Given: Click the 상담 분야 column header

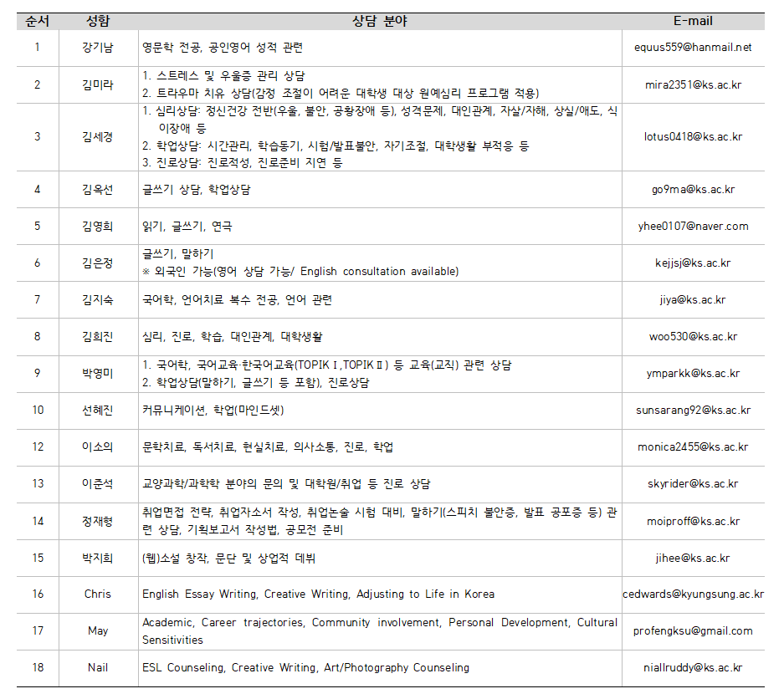Looking at the screenshot, I should 380,21.
